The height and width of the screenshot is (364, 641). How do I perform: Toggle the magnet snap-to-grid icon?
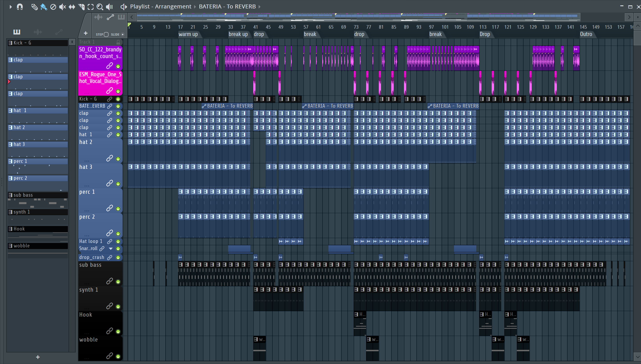[x=20, y=7]
